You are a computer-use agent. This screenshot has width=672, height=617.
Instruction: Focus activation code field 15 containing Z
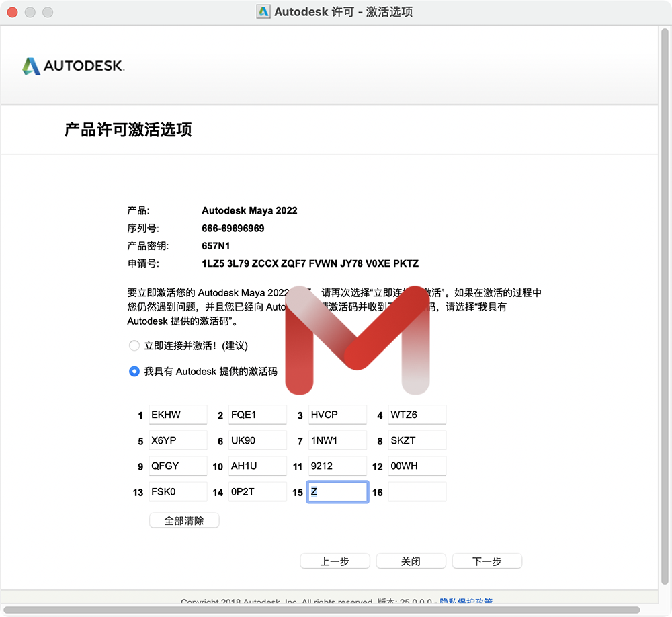pos(337,492)
